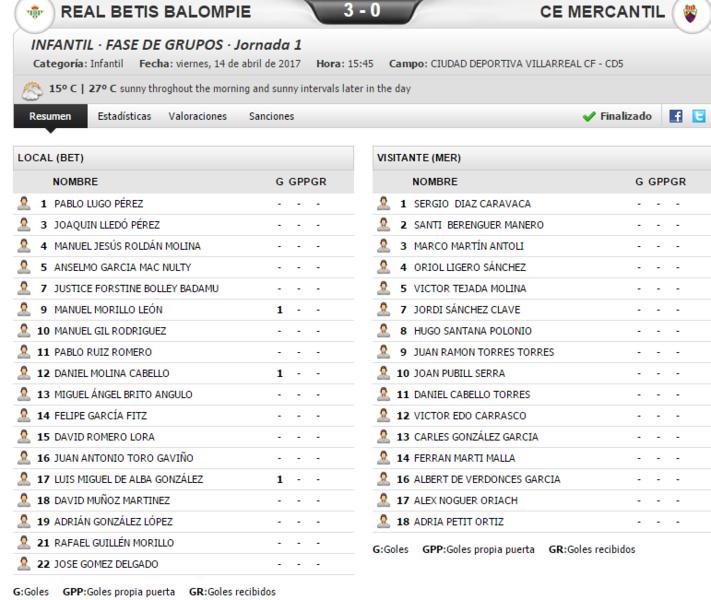The width and height of the screenshot is (711, 600).
Task: Open player Joan Pubill Serra
Action: coord(459,373)
